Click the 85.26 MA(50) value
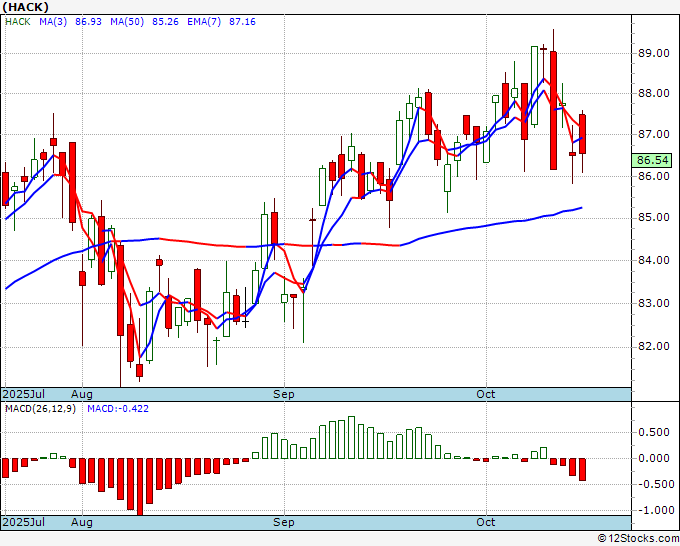Image resolution: width=680 pixels, height=546 pixels. (165, 22)
